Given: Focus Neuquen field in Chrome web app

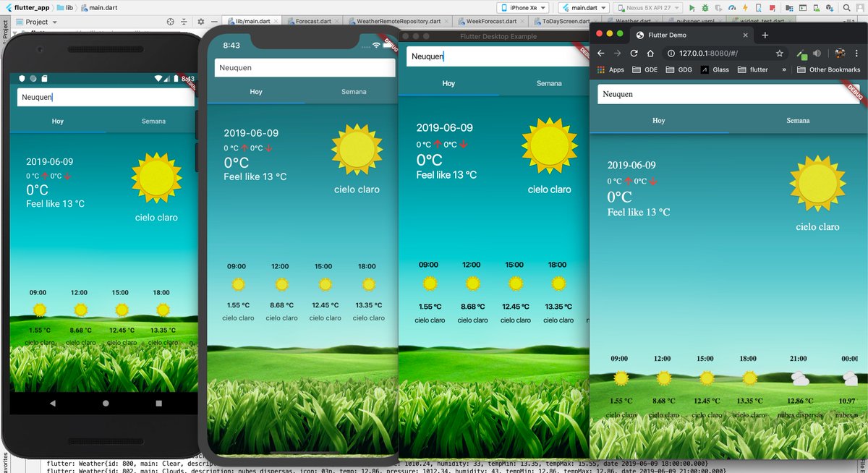Looking at the screenshot, I should point(728,94).
